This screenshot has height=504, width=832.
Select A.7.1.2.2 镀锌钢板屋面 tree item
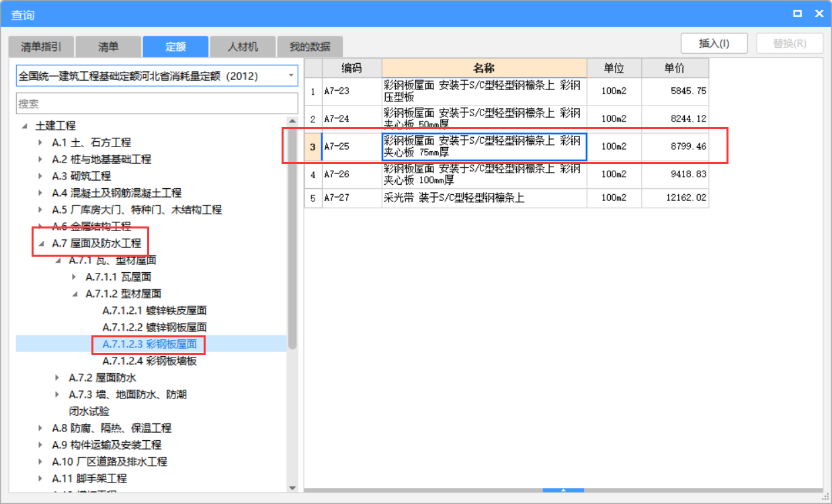155,327
